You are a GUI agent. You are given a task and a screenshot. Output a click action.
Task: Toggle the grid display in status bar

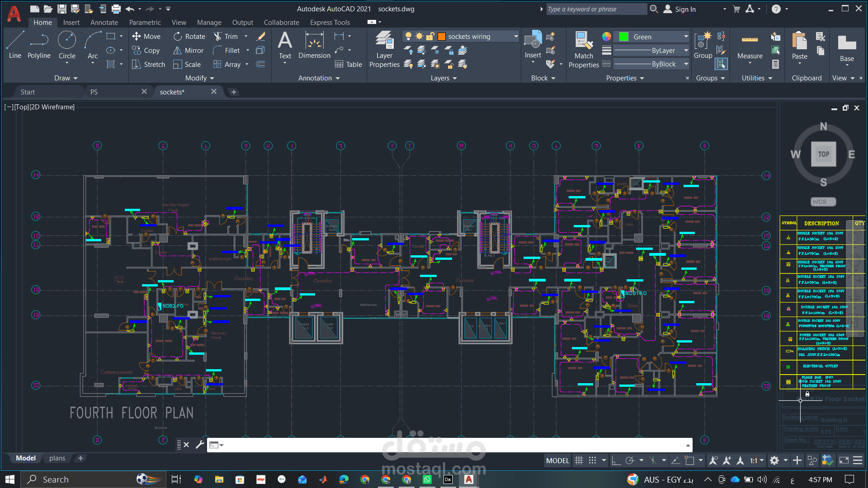579,460
